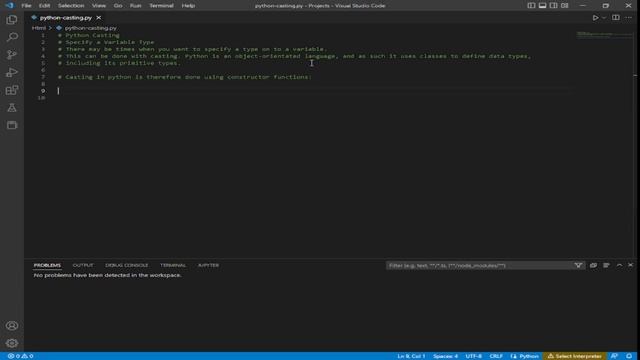Open the Customize Layout icon
This screenshot has width=640, height=360.
(x=564, y=6)
